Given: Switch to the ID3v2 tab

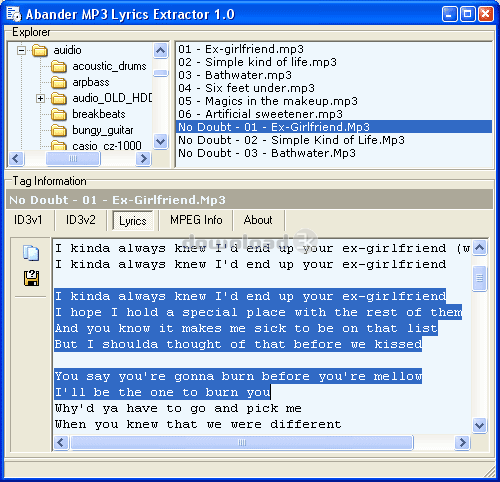Looking at the screenshot, I should click(81, 220).
